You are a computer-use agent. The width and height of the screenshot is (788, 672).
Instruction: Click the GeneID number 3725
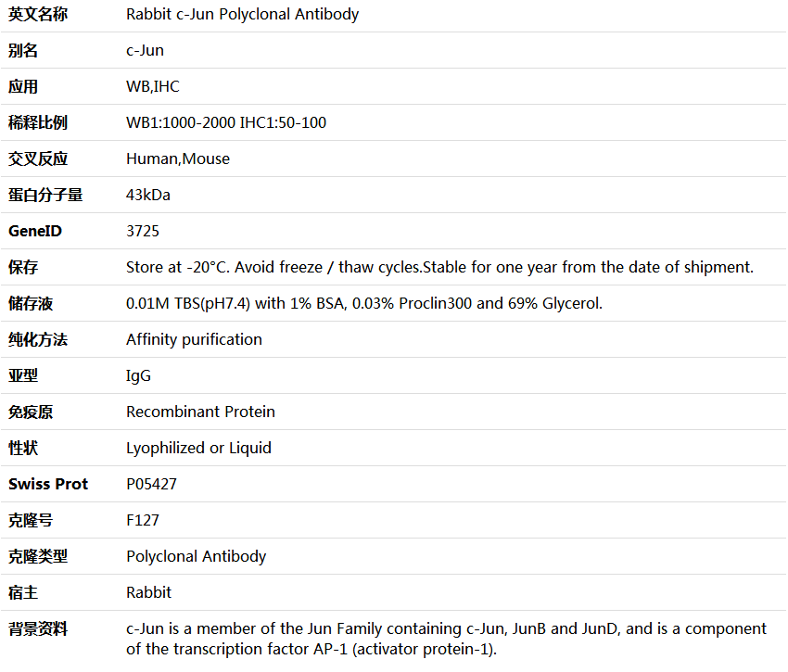142,231
